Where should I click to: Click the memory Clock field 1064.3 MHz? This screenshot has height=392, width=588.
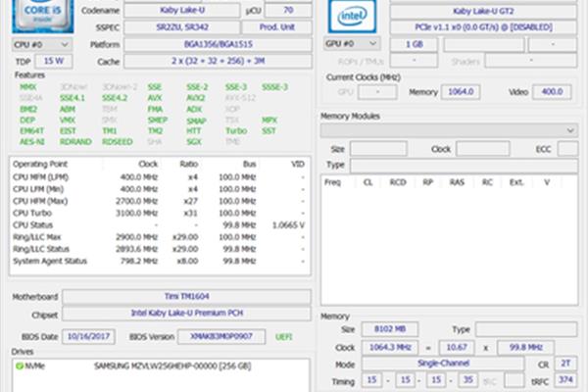(x=390, y=347)
